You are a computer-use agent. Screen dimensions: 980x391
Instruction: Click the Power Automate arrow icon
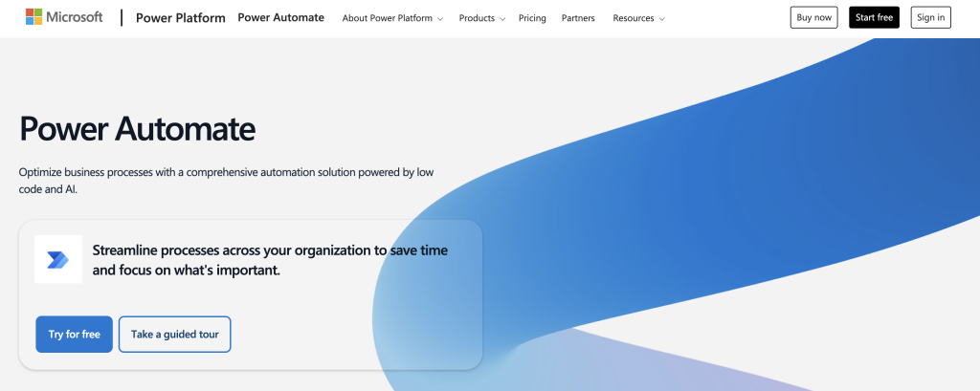pyautogui.click(x=58, y=259)
